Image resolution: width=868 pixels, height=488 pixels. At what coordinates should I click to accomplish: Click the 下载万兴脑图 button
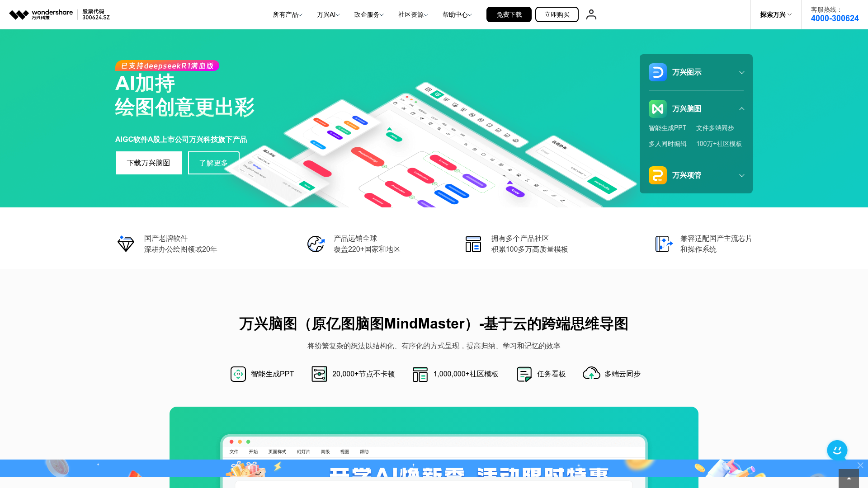click(148, 163)
